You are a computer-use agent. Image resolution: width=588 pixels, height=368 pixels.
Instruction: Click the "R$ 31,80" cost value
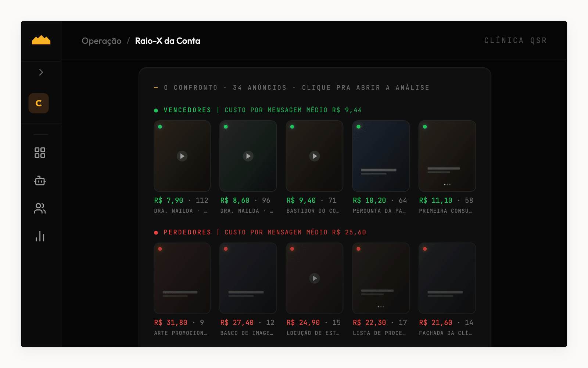171,322
